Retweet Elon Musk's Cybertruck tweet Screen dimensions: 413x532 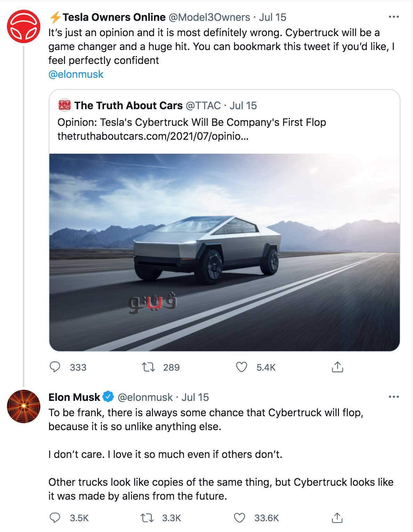coord(147,518)
